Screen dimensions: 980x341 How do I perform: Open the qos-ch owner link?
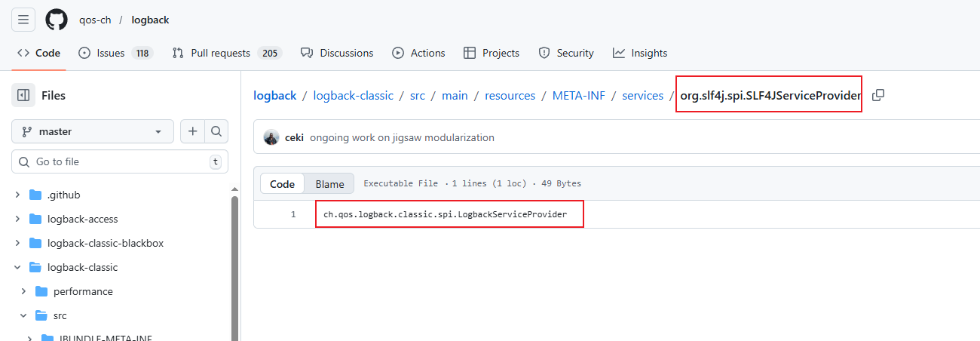(95, 20)
